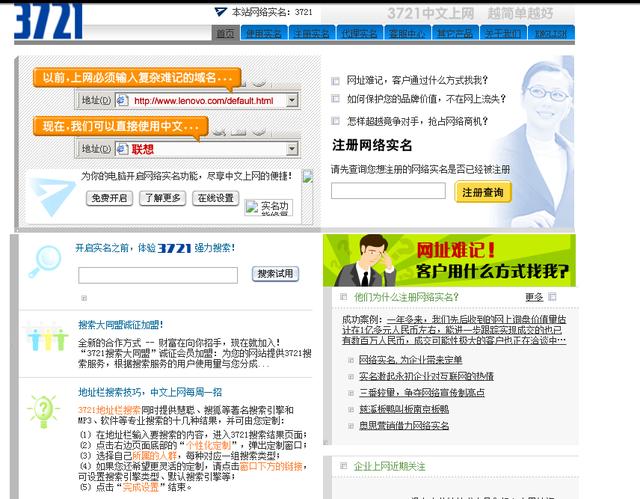Click the IE page icon beside lenovo URL
The image size is (640, 499).
point(122,101)
